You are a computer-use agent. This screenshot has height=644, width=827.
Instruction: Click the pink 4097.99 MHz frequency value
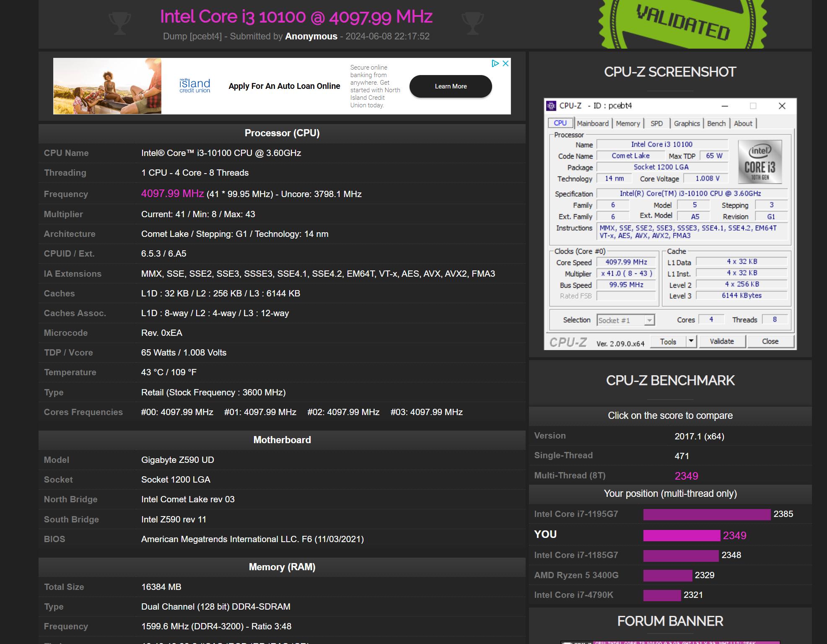click(x=172, y=194)
